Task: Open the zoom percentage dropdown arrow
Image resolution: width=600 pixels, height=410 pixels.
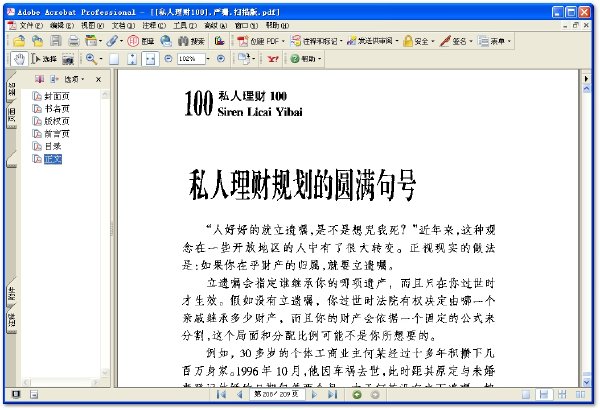Action: [x=208, y=59]
